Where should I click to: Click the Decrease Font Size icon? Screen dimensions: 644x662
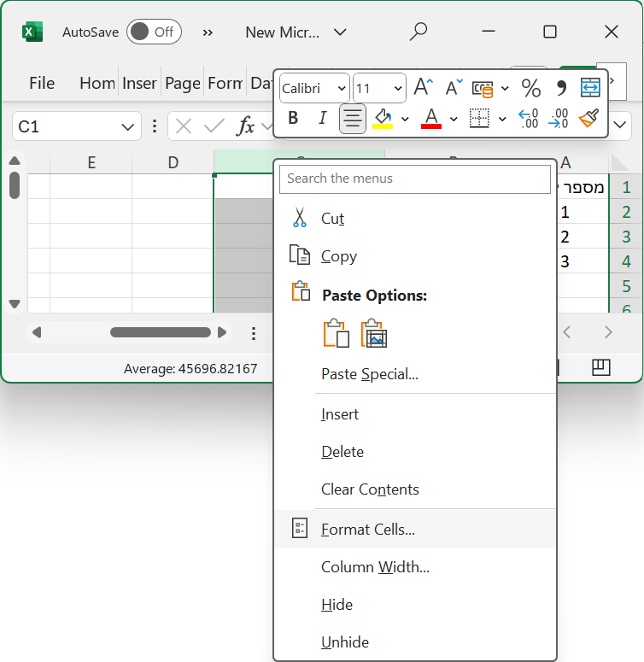454,87
